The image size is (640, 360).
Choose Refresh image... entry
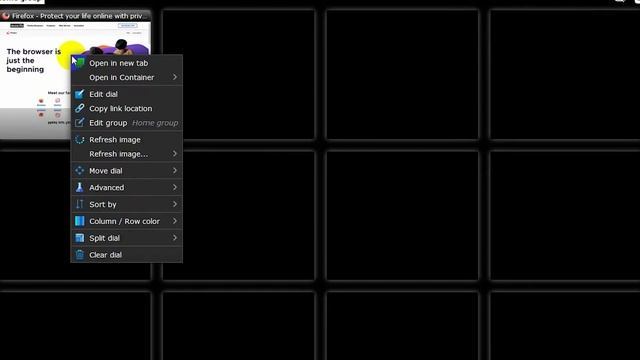pos(127,154)
